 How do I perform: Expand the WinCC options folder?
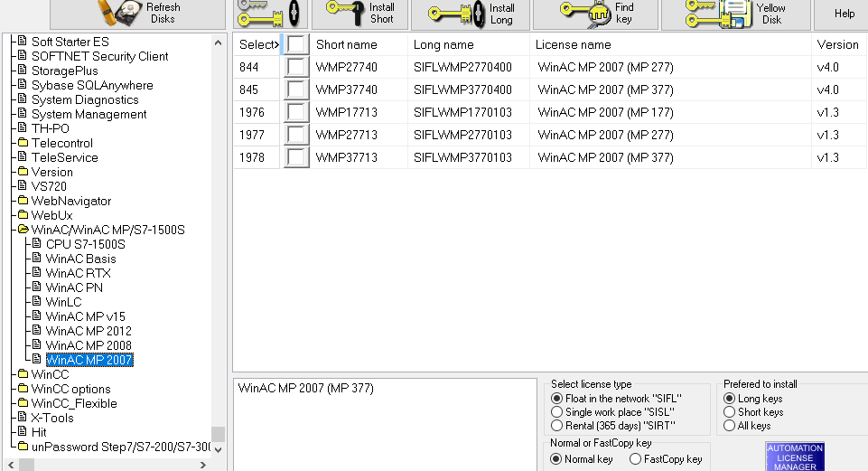pyautogui.click(x=23, y=389)
